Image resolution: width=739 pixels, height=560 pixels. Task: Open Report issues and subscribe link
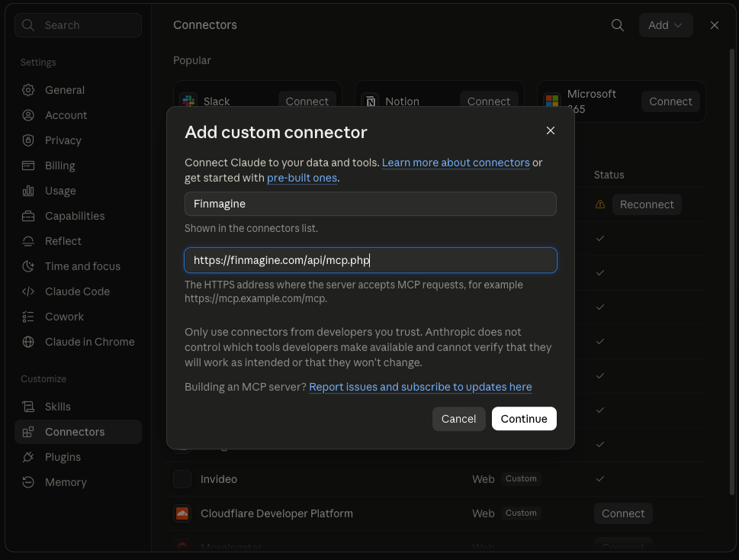pyautogui.click(x=420, y=387)
